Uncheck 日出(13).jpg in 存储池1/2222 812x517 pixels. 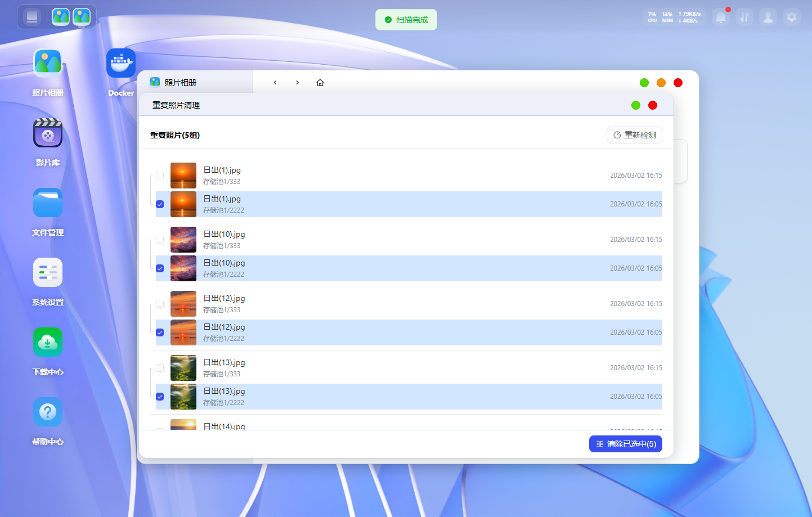coord(160,397)
